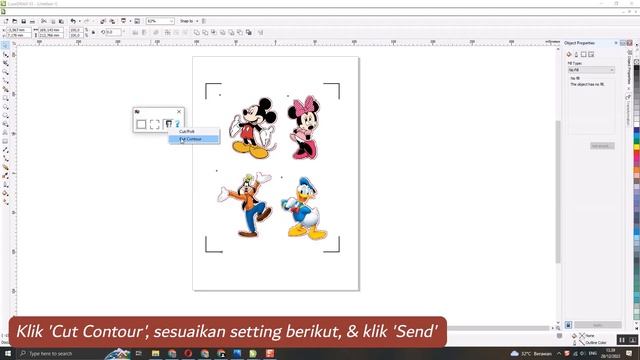This screenshot has width=640, height=360.
Task: Pick the yellow swatch in color palette
Action: coord(637,147)
